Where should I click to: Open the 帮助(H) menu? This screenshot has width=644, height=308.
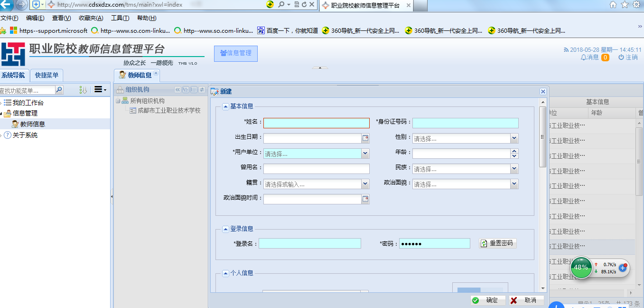point(147,18)
